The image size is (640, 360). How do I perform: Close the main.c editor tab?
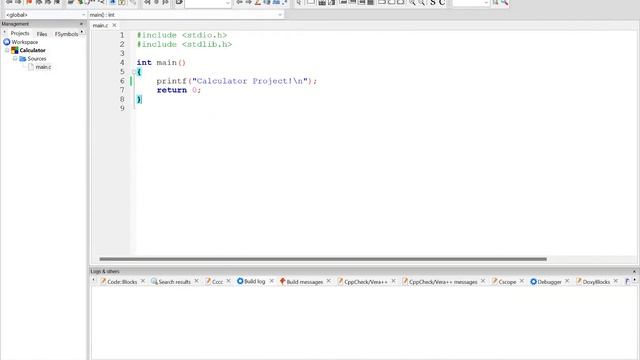click(x=114, y=25)
